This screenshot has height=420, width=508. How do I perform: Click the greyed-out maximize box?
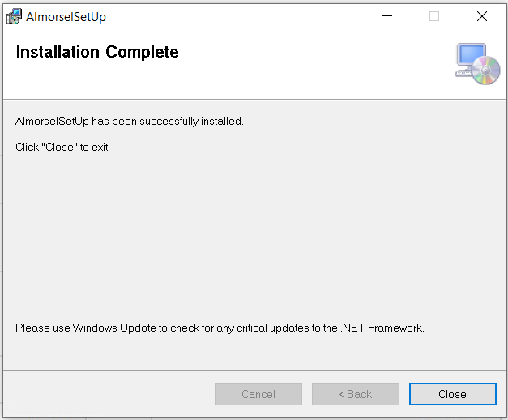click(x=434, y=16)
